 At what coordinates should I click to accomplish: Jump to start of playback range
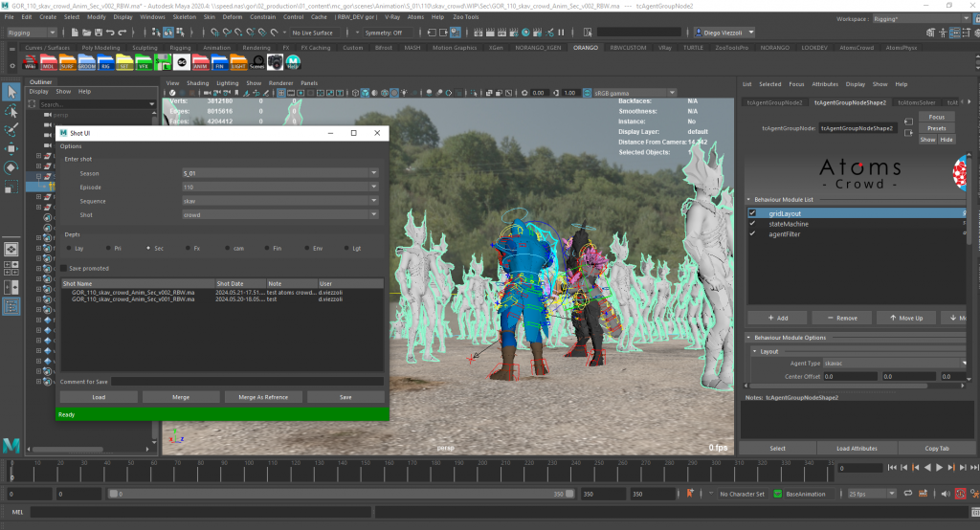(892, 468)
